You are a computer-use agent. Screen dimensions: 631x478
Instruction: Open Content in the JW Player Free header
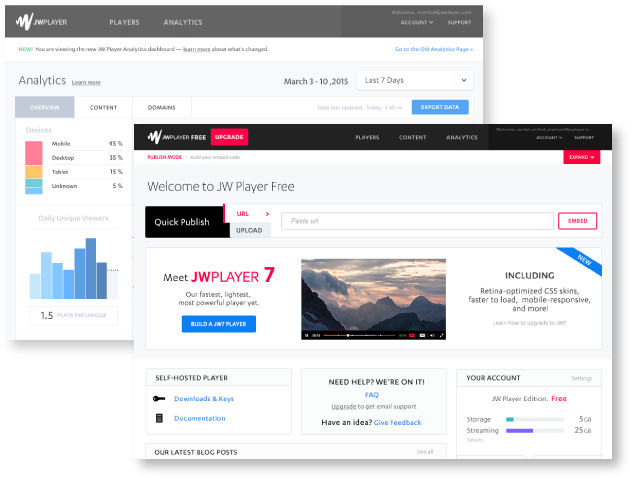coord(412,137)
